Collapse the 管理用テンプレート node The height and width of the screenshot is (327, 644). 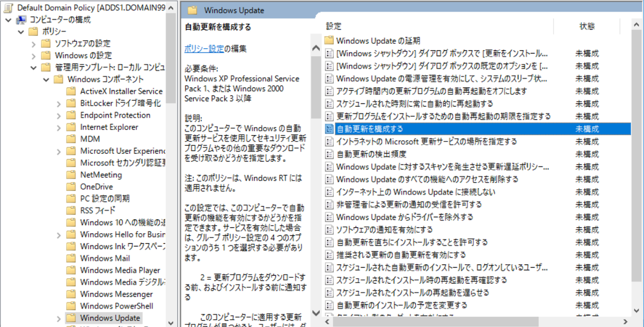point(33,68)
